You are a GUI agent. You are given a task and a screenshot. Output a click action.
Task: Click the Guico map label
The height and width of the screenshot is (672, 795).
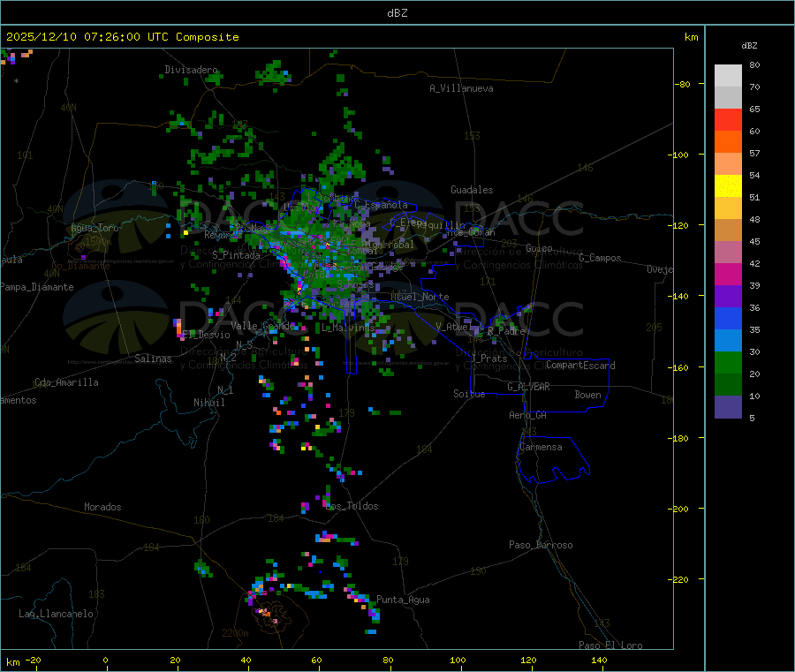[x=539, y=248]
